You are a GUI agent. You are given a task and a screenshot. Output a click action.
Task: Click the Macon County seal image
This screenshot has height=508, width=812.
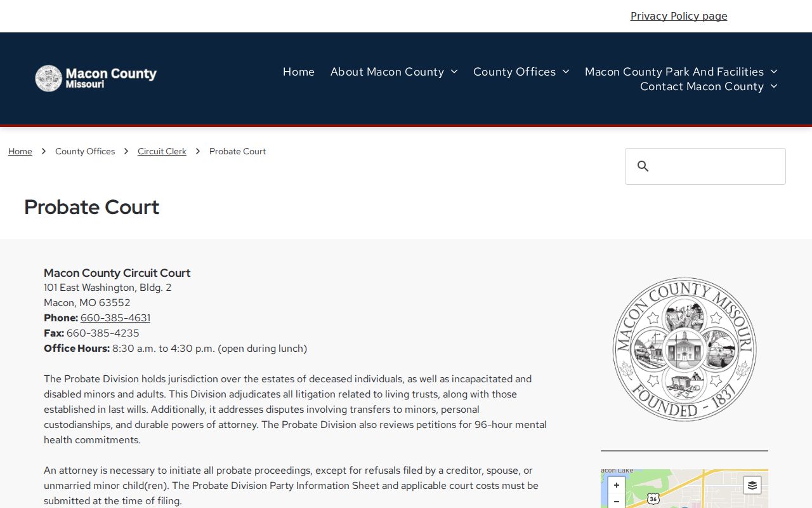(684, 349)
